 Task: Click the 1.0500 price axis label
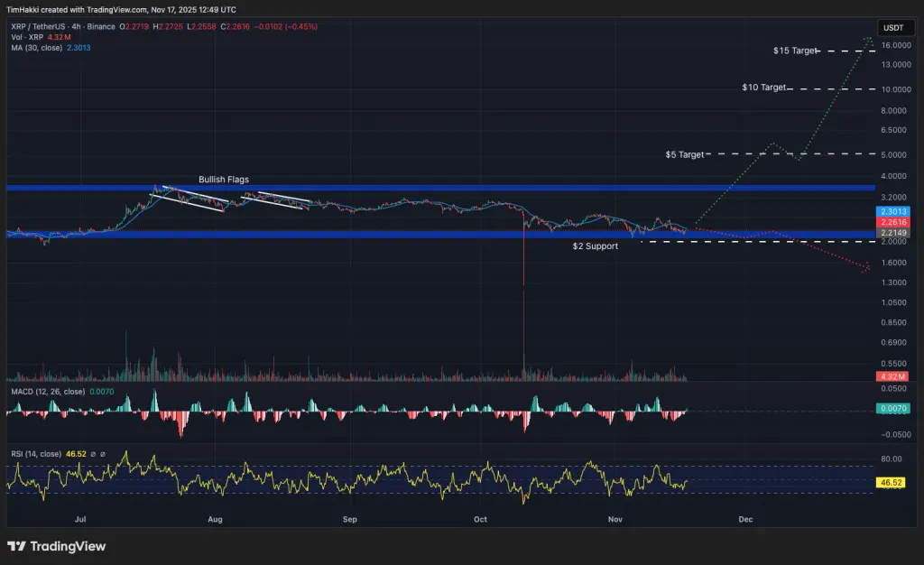894,303
